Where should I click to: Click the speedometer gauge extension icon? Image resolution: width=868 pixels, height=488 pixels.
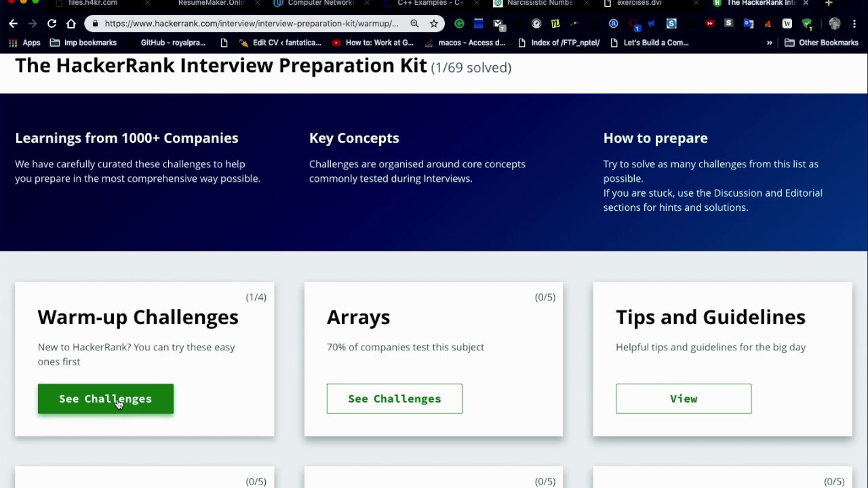click(x=536, y=24)
